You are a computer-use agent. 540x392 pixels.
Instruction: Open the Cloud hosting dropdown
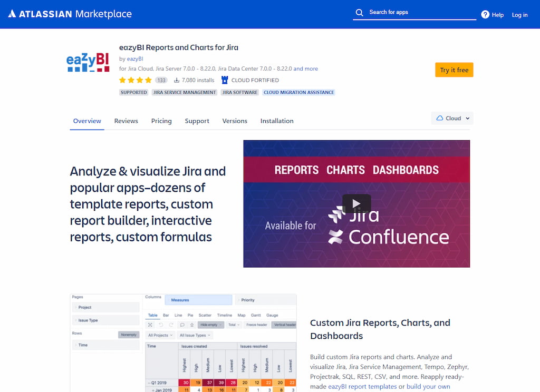pyautogui.click(x=451, y=118)
